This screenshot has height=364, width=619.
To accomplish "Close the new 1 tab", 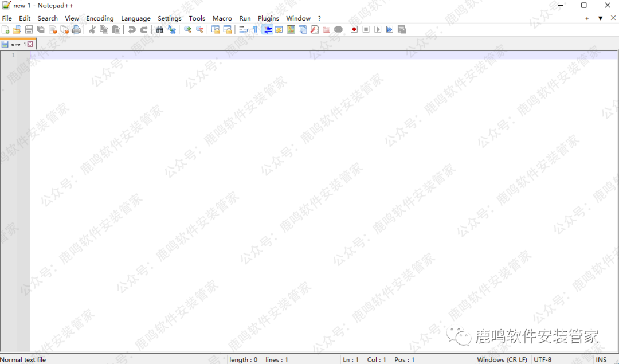I will (x=30, y=44).
